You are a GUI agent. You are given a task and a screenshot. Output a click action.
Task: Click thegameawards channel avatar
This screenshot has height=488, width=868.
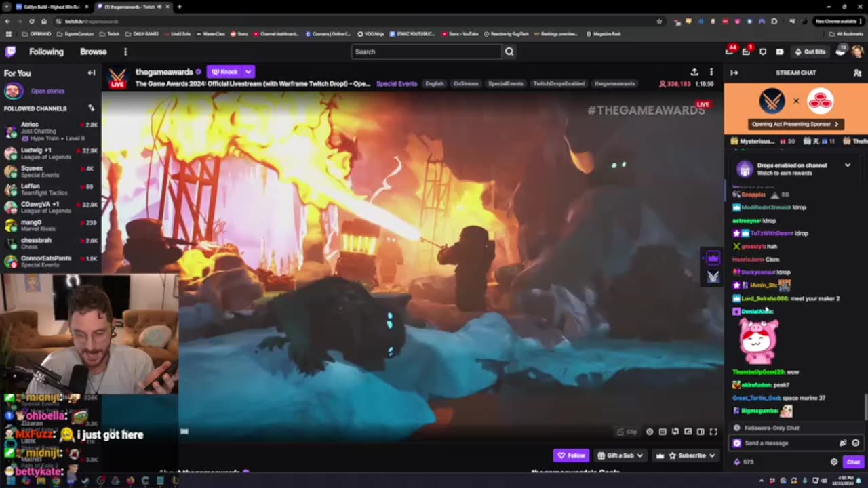pos(117,77)
